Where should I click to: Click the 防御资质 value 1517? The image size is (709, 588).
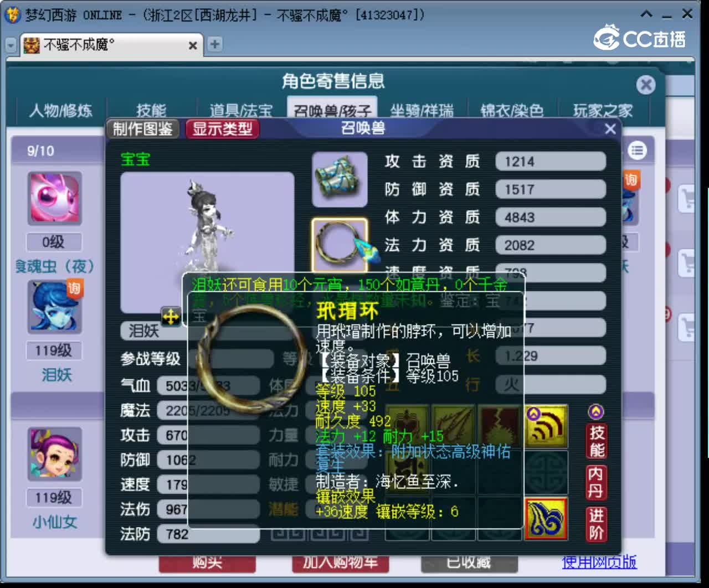550,189
